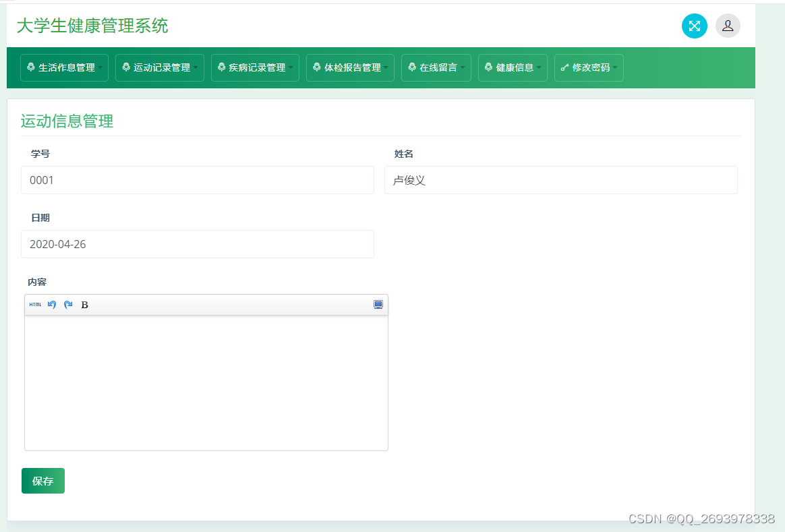785x532 pixels.
Task: Expand the 生活作息管理 dropdown
Action: pos(64,67)
